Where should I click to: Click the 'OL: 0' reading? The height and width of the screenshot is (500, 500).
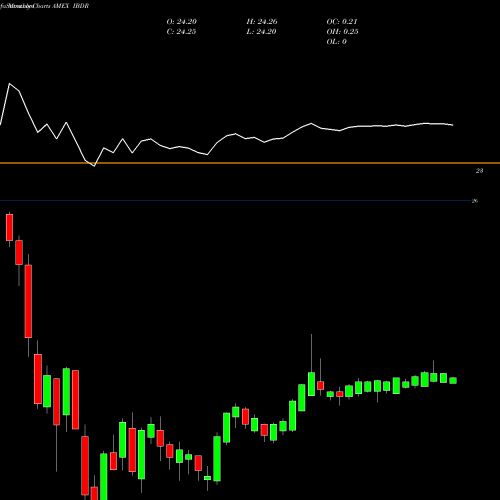point(337,42)
